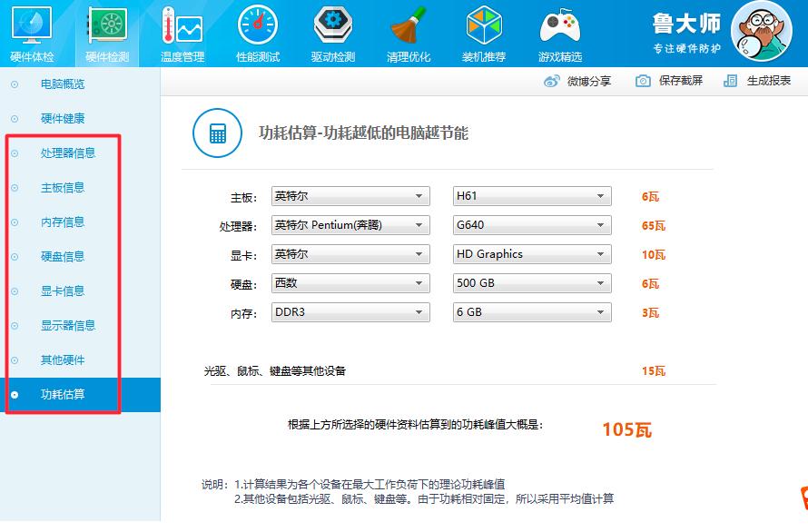The width and height of the screenshot is (808, 532).
Task: Expand the 硬盘 capacity dropdown 500 GB
Action: click(x=532, y=283)
